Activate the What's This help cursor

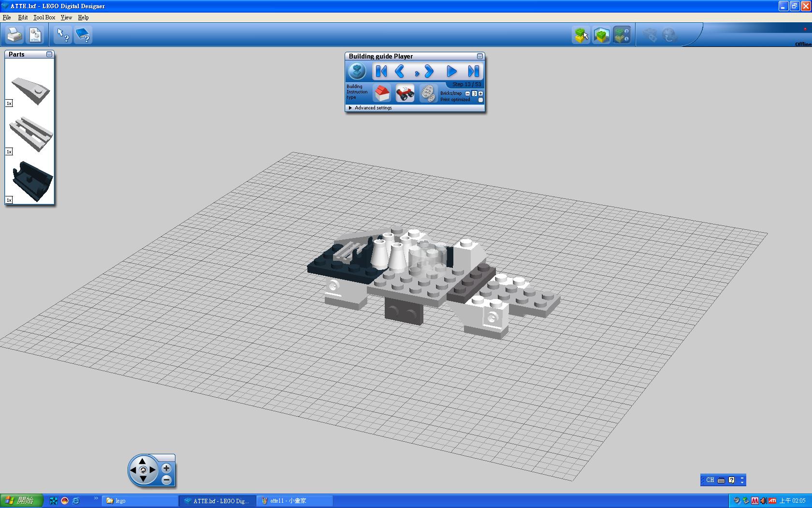point(63,35)
